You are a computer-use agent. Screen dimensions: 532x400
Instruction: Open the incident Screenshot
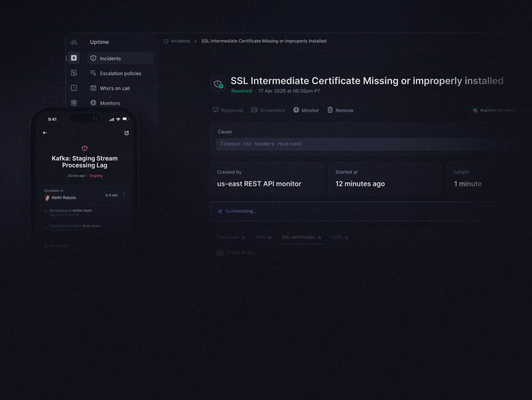coord(268,110)
